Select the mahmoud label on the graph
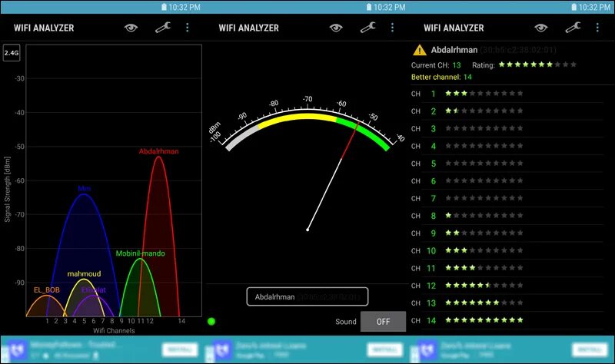 coord(84,274)
